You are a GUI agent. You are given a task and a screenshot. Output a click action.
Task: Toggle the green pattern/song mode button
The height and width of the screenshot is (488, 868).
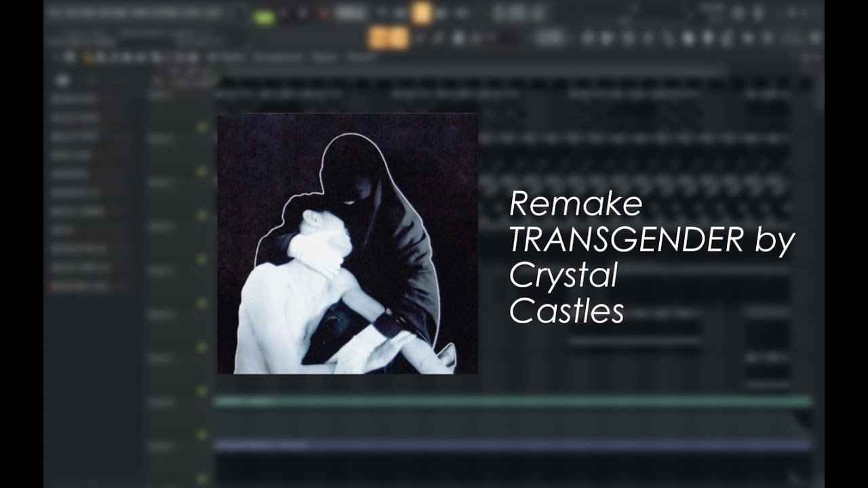tap(264, 16)
